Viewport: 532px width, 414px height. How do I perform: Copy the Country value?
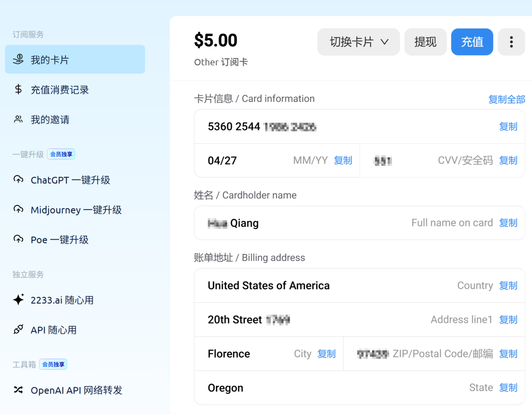[508, 285]
